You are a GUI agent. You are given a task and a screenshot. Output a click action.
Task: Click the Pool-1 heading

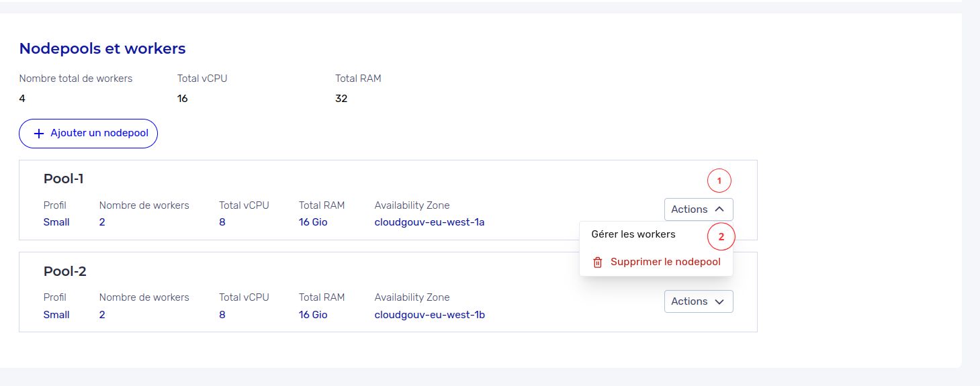(x=63, y=179)
